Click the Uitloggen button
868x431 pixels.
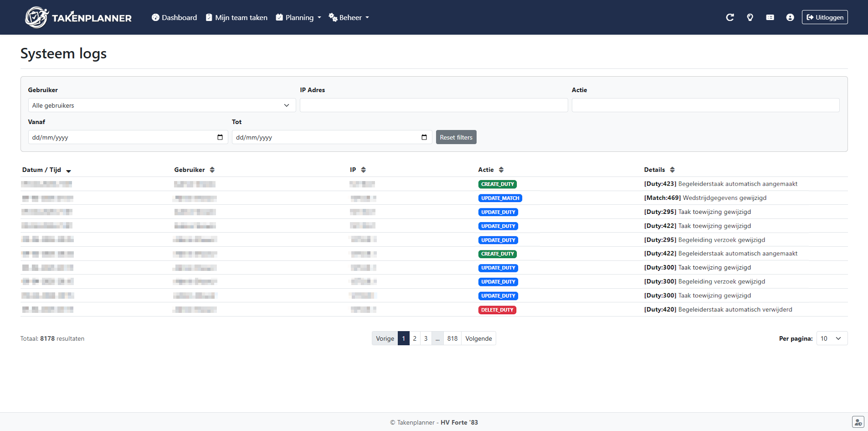point(824,17)
